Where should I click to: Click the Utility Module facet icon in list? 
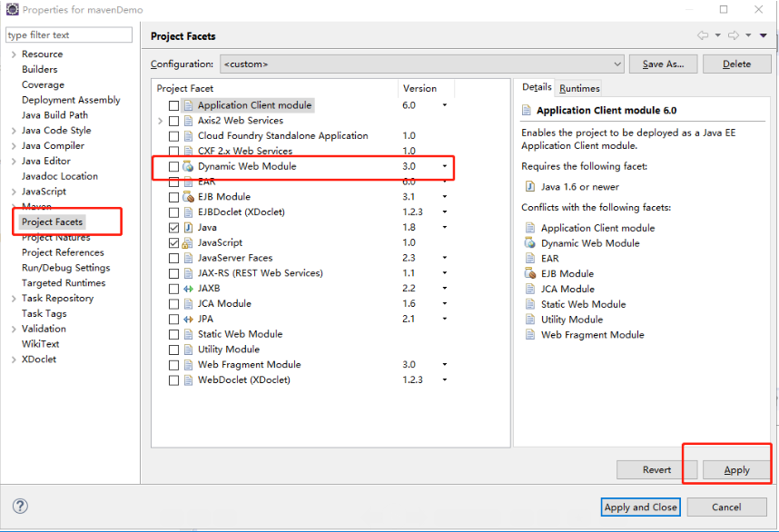coord(188,350)
